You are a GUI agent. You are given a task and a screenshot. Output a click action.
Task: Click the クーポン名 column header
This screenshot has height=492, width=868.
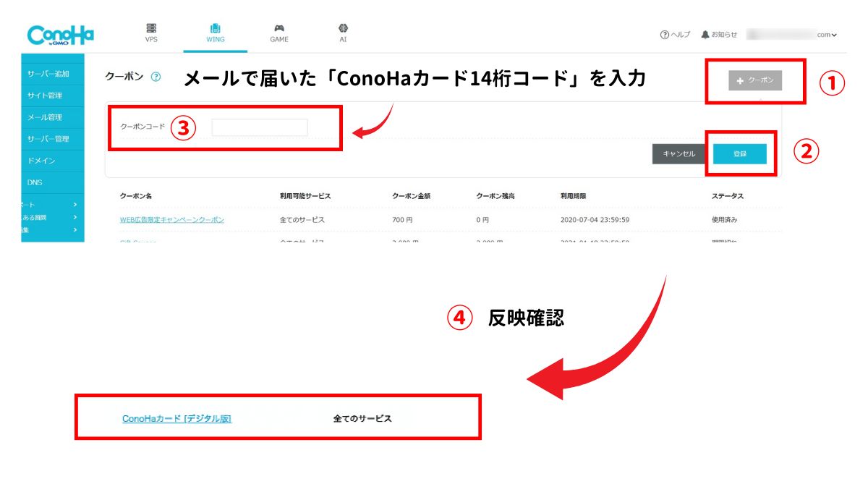(136, 196)
